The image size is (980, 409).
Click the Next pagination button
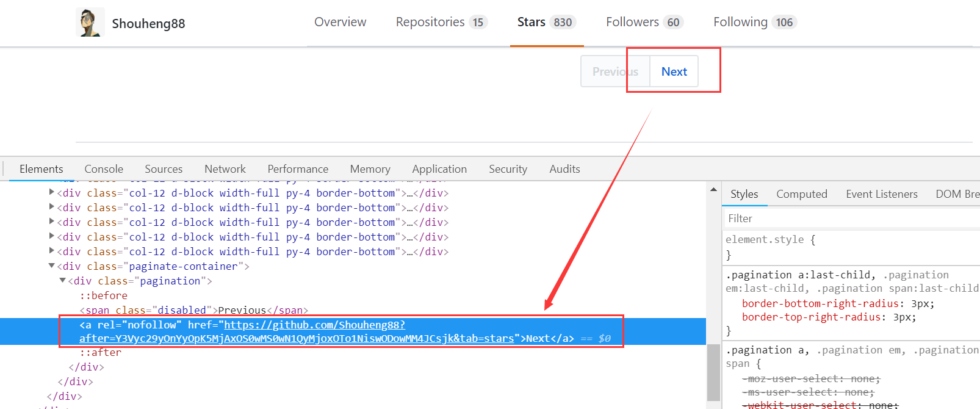click(674, 71)
